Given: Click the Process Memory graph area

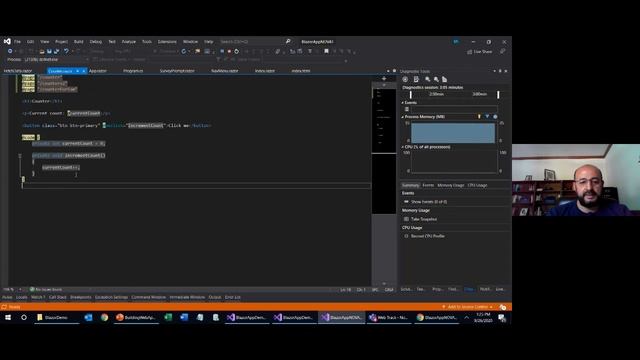Looking at the screenshot, I should point(453,133).
